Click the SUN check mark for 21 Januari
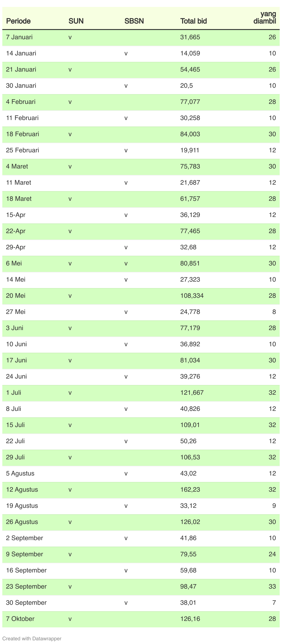 tap(70, 70)
